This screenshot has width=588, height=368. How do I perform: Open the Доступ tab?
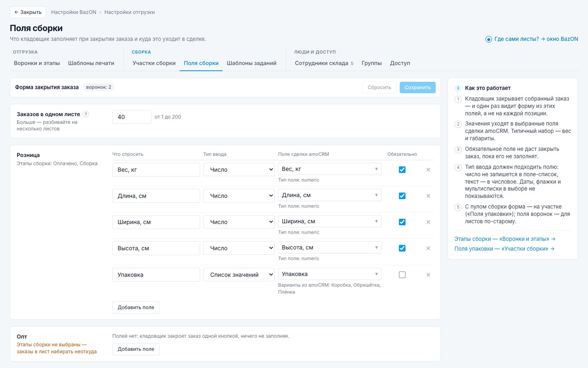400,63
